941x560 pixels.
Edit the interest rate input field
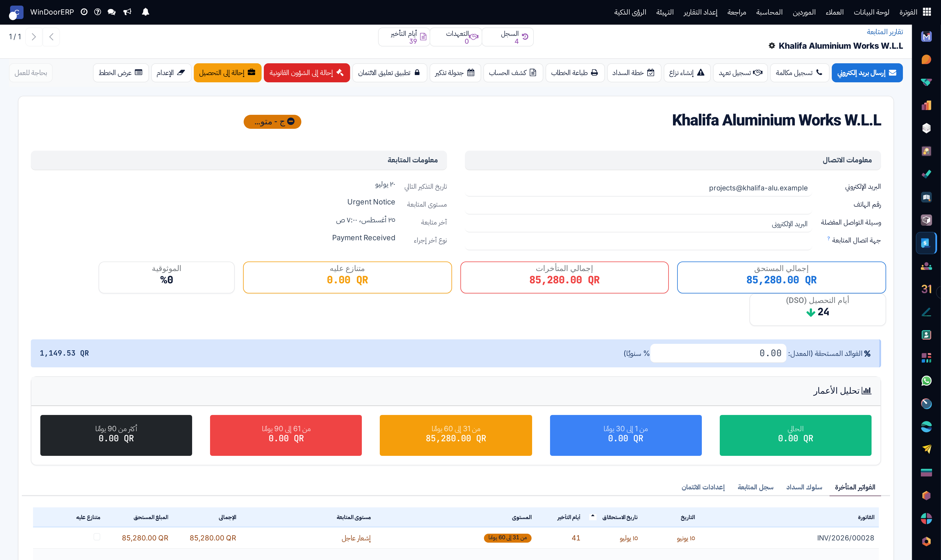click(x=718, y=353)
